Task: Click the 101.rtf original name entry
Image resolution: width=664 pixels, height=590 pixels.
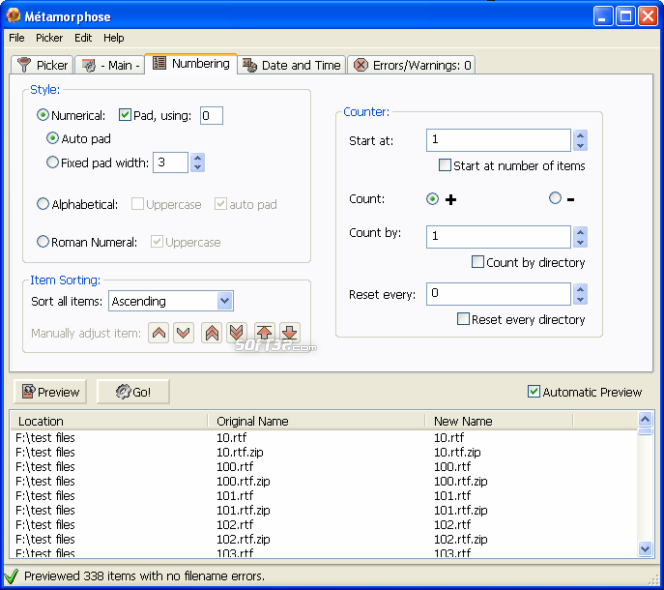Action: click(235, 496)
